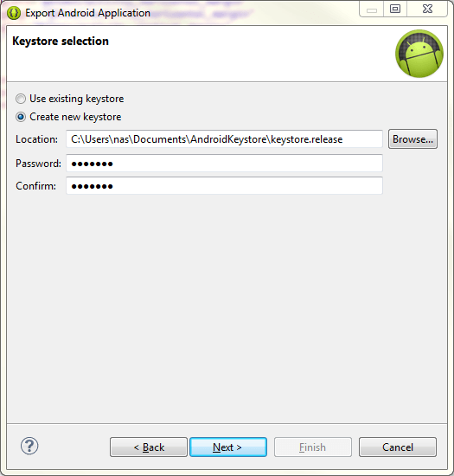Click the Browse... button
This screenshot has height=476, width=454.
(412, 139)
